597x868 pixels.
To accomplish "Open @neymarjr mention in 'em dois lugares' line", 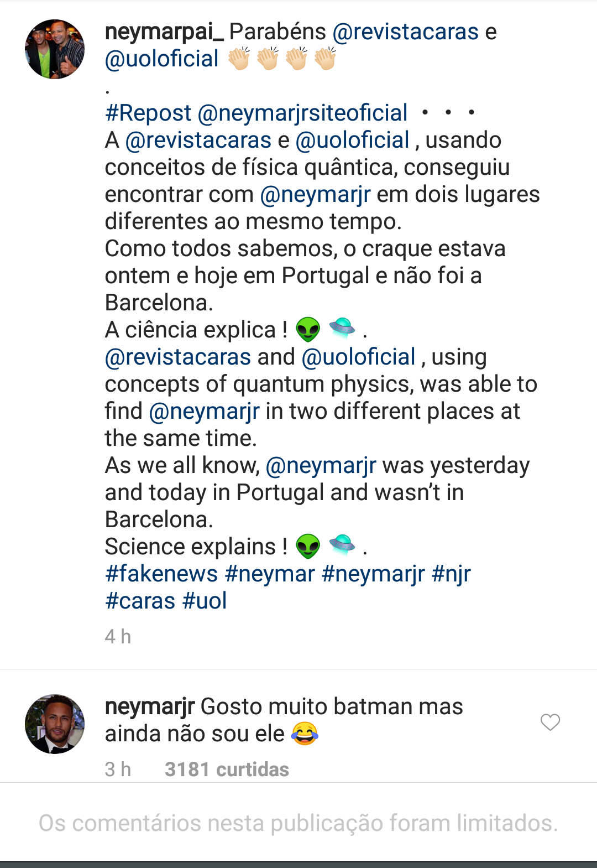I will click(315, 194).
